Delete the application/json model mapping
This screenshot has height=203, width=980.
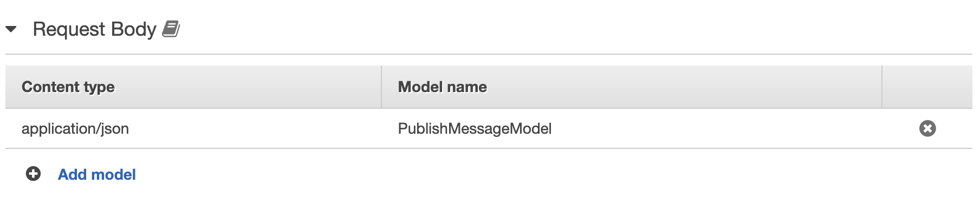(927, 128)
